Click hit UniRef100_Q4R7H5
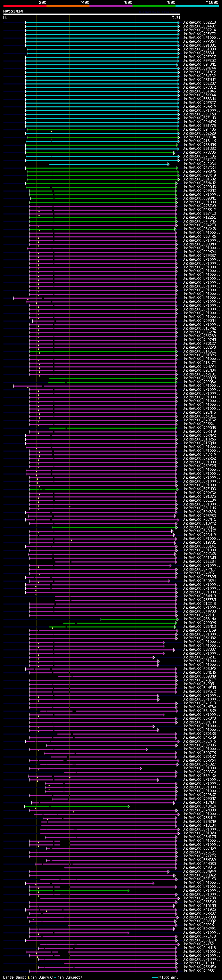The width and height of the screenshot is (222, 980). pyautogui.click(x=199, y=340)
